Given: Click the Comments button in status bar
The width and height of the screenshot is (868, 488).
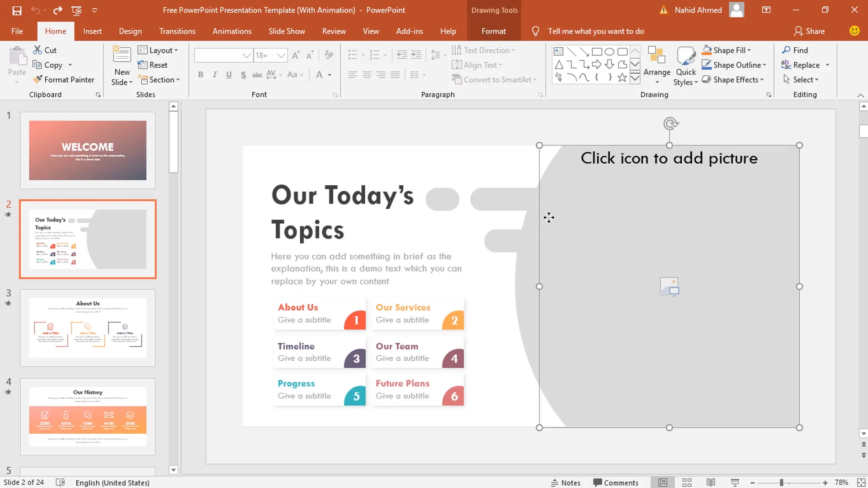Looking at the screenshot, I should [616, 483].
